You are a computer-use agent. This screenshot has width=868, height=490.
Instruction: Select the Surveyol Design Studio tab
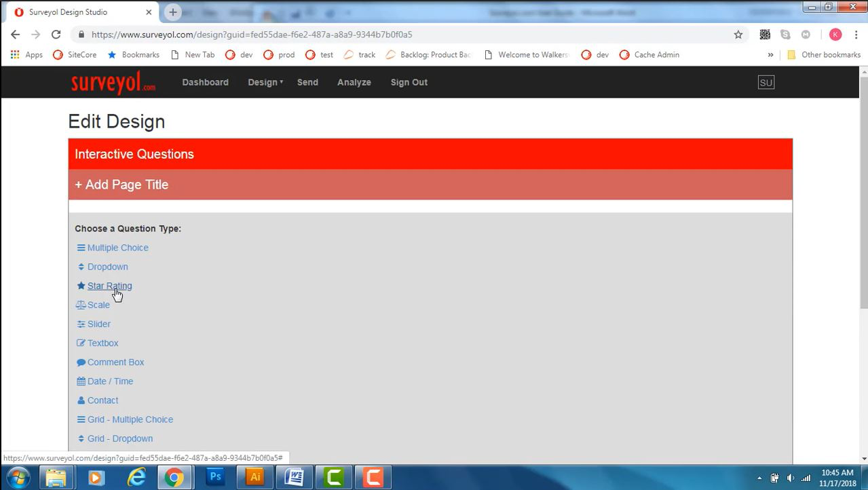point(81,12)
